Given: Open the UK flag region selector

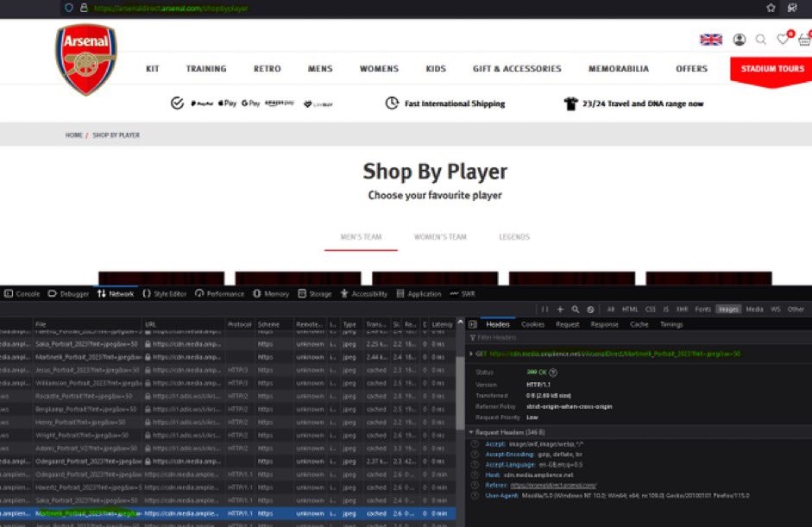Looking at the screenshot, I should [x=710, y=40].
